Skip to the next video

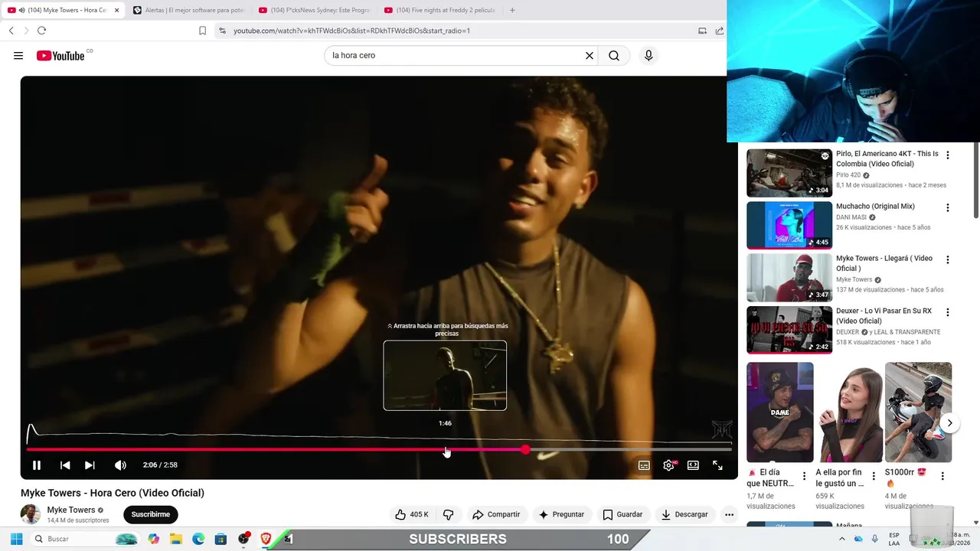click(90, 465)
